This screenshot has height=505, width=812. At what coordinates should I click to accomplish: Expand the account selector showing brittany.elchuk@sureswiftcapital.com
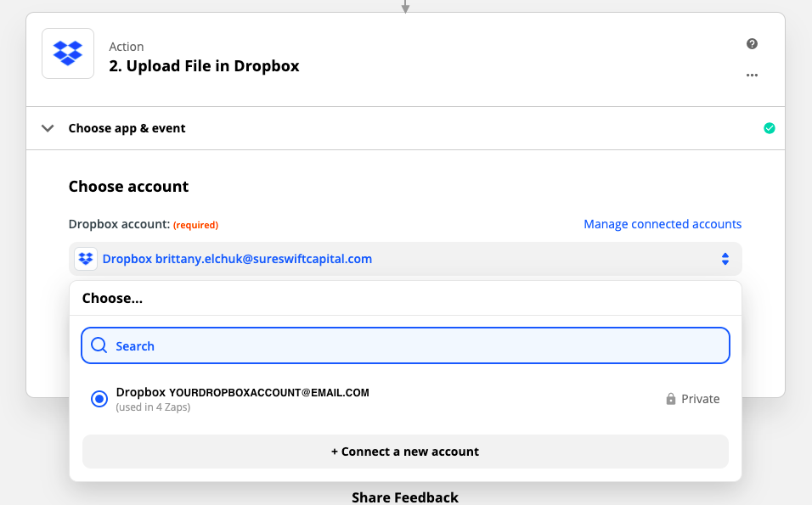coord(405,258)
